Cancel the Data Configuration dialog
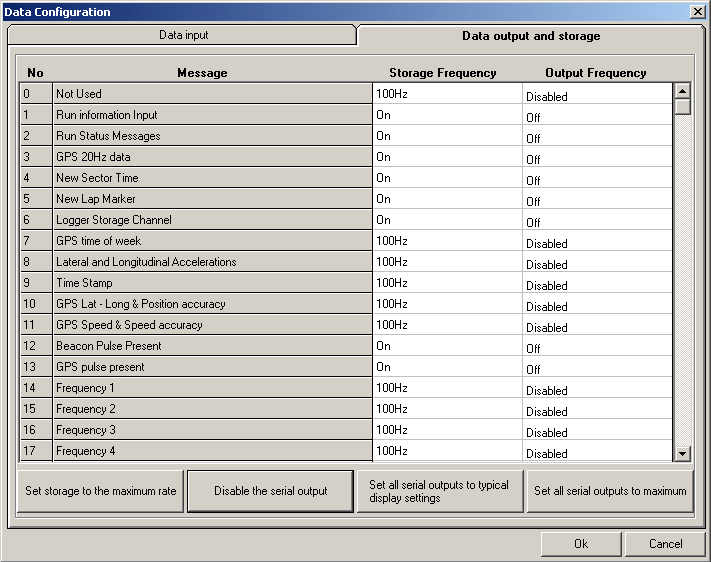Viewport: 711px width, 562px height. coord(665,544)
